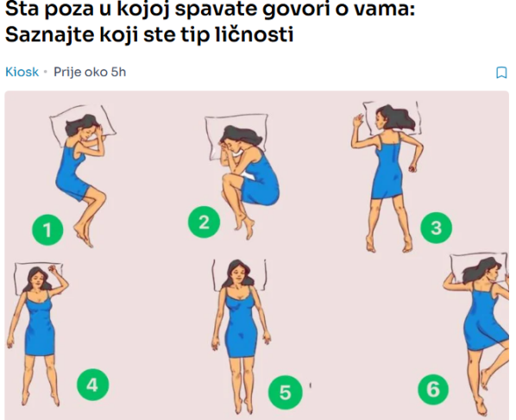
Task: Click the green number 6 circle
Action: pos(433,390)
